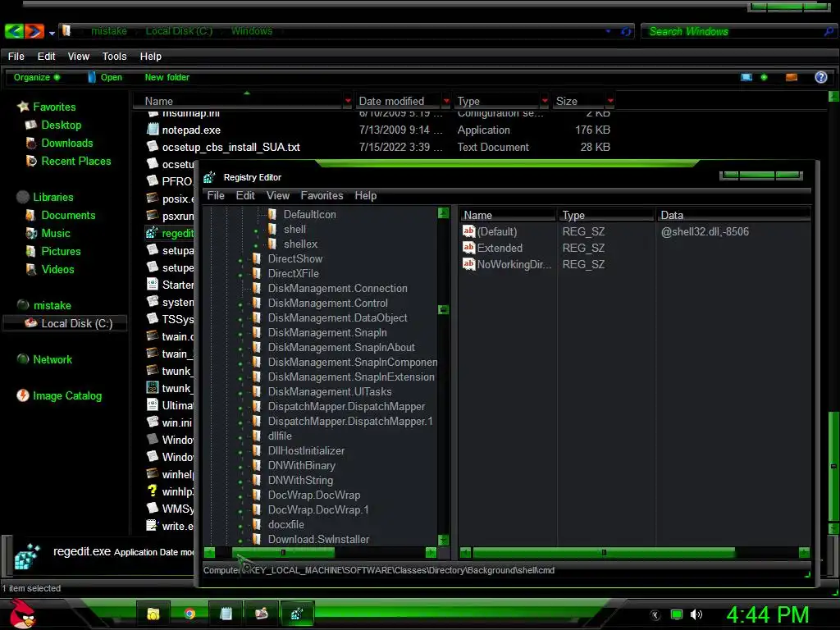Viewport: 840px width, 630px height.
Task: Select DiskManagement.Connection key
Action: coord(337,288)
